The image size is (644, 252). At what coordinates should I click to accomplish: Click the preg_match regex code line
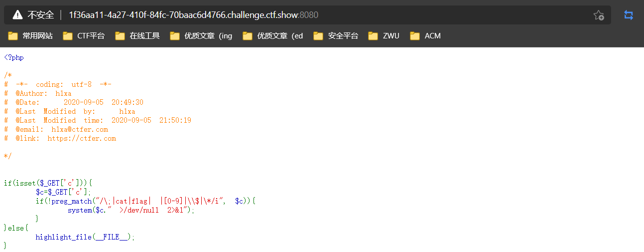(145, 201)
